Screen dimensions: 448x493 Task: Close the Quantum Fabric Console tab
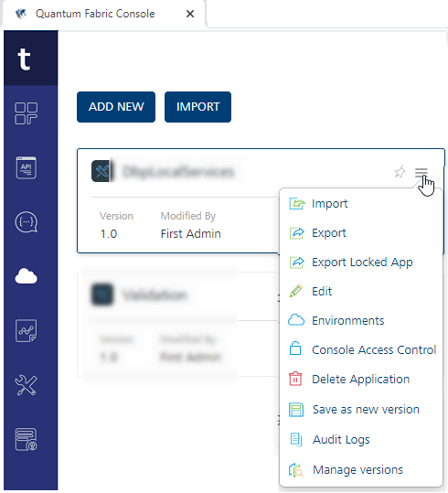coord(190,14)
